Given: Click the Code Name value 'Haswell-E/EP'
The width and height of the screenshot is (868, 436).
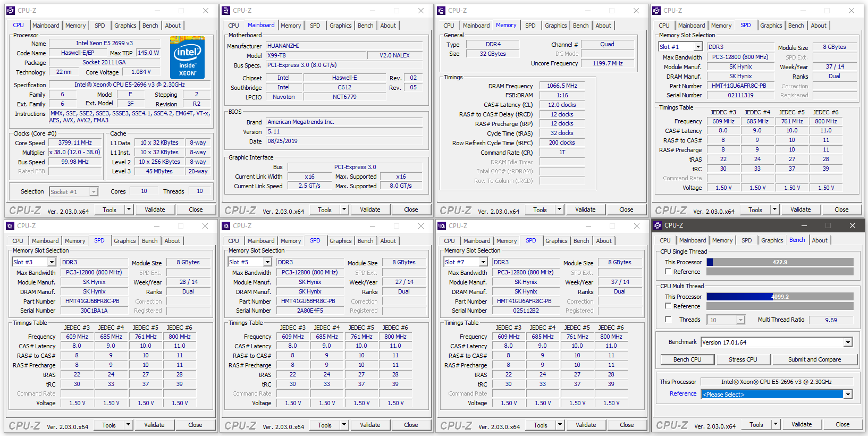Looking at the screenshot, I should pyautogui.click(x=78, y=53).
